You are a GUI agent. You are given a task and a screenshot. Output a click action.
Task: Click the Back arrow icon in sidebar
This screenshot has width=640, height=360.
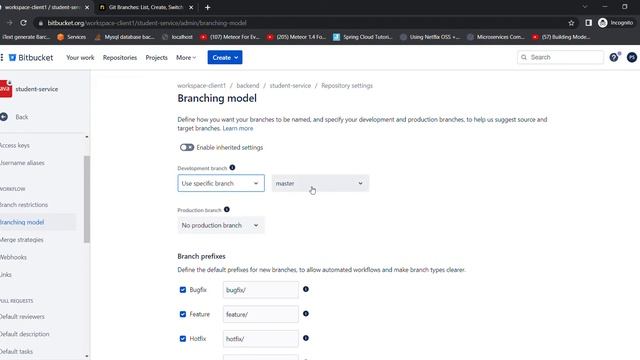coord(4,117)
